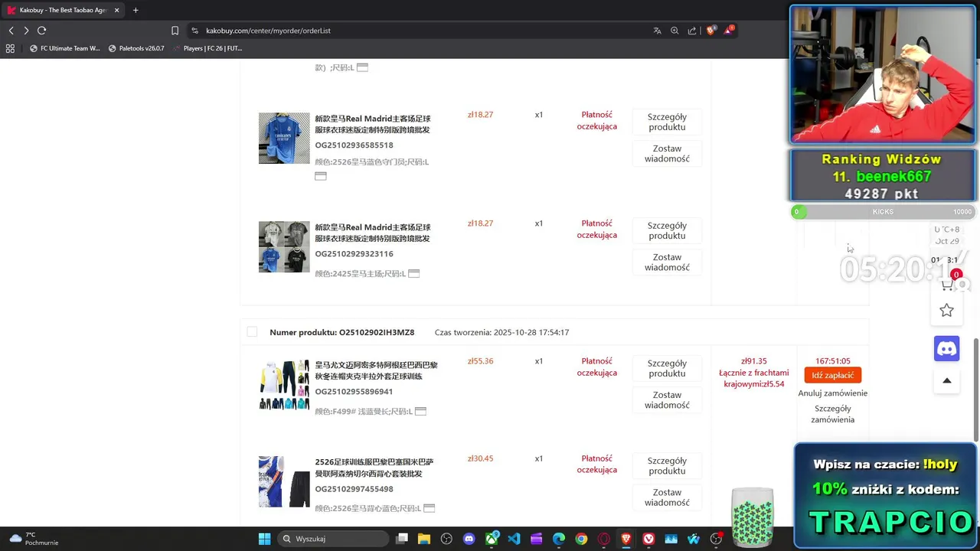The height and width of the screenshot is (551, 980).
Task: Click the weather widget 7°C Pochmurnie
Action: tap(34, 539)
